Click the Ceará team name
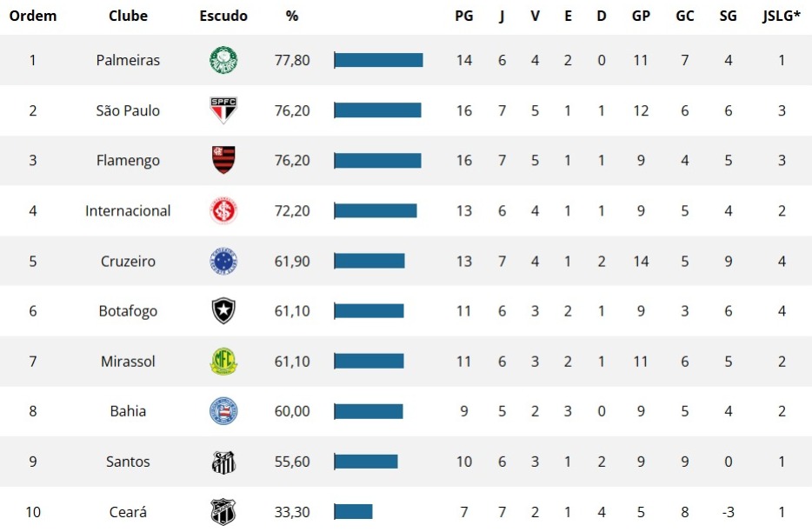 click(x=128, y=512)
